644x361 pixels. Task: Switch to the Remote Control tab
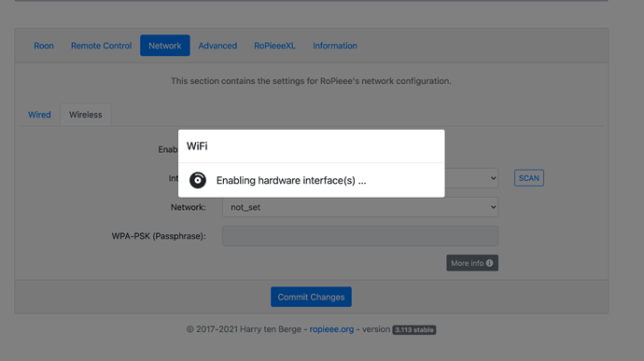tap(101, 46)
